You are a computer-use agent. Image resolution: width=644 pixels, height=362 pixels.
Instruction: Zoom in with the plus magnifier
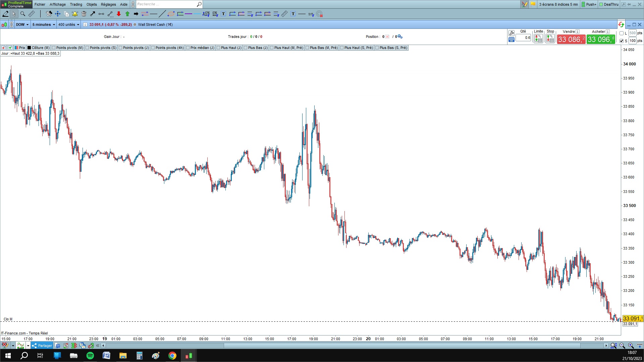coord(631,346)
